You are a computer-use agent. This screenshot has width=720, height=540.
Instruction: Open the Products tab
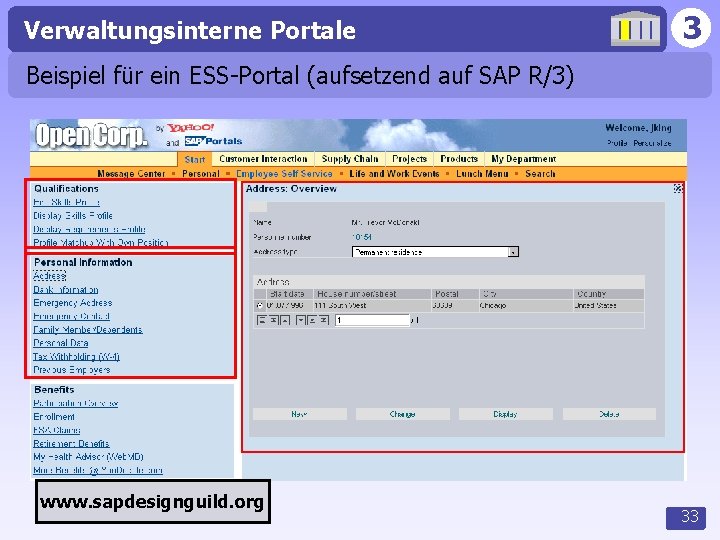[x=459, y=159]
